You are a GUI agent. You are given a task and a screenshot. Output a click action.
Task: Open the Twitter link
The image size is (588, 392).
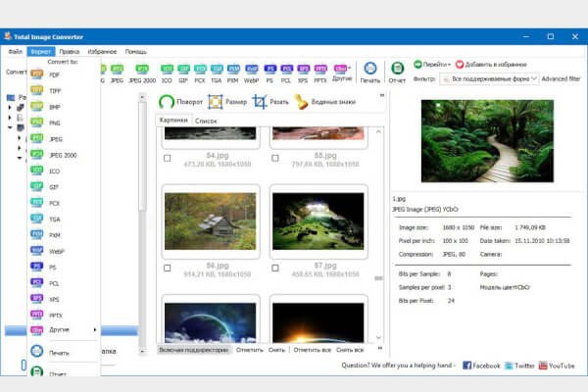[x=519, y=366]
